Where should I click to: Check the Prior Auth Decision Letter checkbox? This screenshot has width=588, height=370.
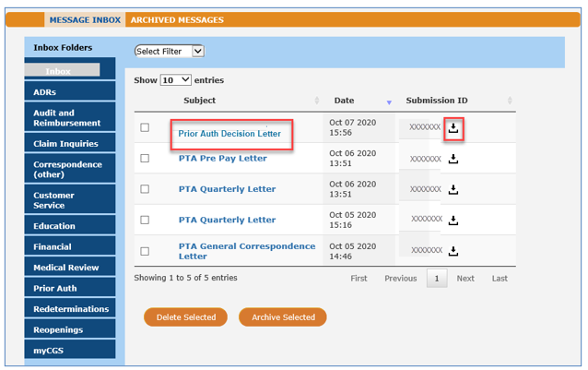coord(145,128)
